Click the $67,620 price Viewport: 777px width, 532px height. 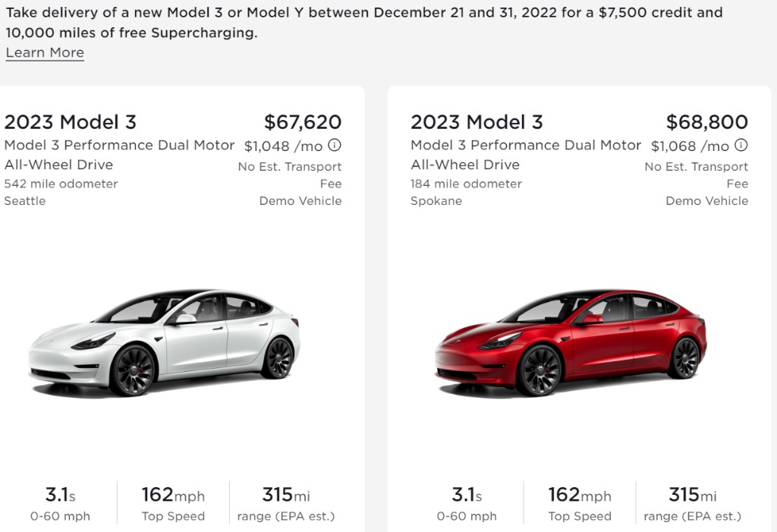pyautogui.click(x=303, y=122)
